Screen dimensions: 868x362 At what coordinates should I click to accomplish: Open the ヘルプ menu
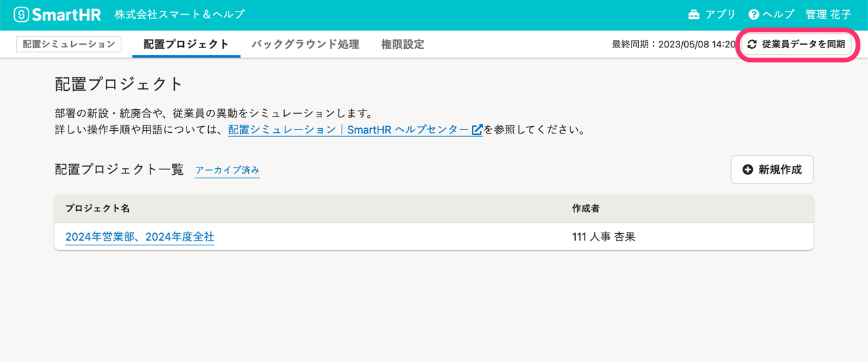tap(772, 15)
